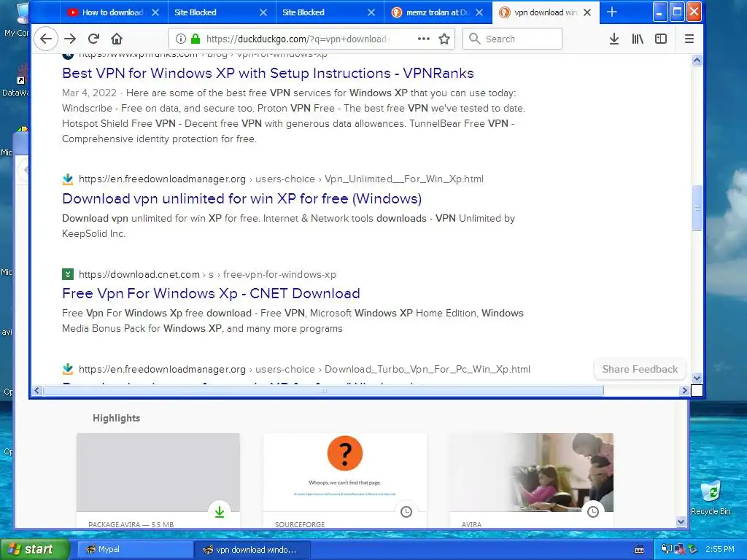Click freedownloadmanager.org Turbo_Vpn URL
The image size is (747, 560).
pyautogui.click(x=304, y=370)
